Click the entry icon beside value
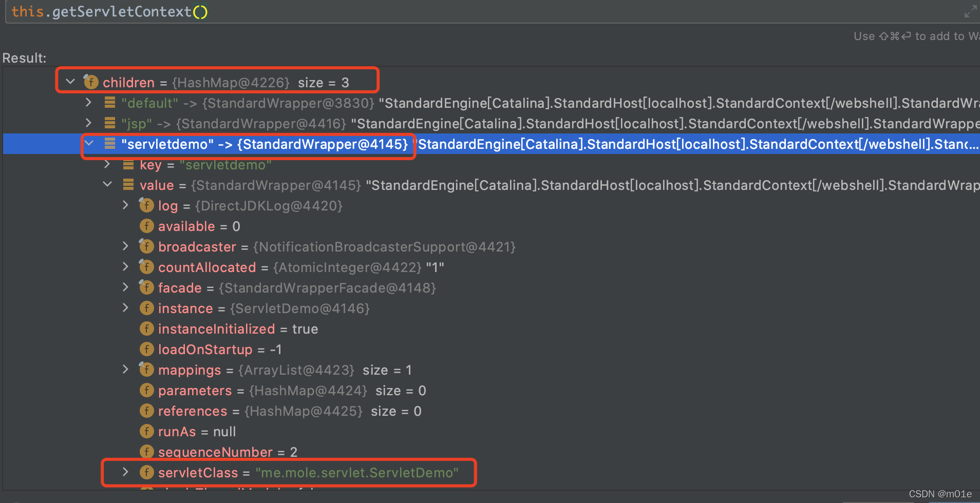The width and height of the screenshot is (980, 503). point(128,185)
